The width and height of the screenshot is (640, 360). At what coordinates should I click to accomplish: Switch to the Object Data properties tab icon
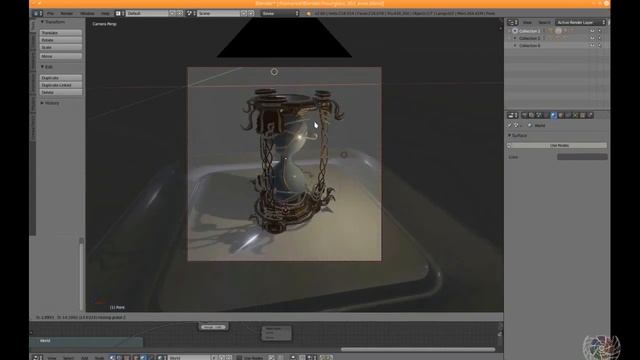tap(583, 116)
